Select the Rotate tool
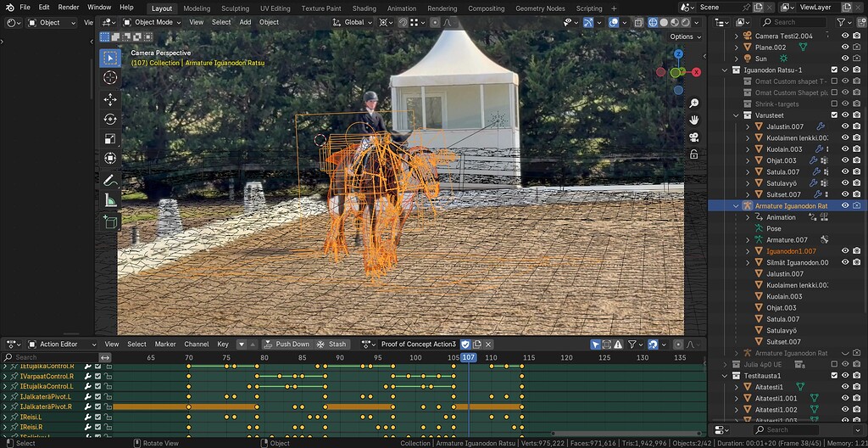Screen dimensions: 868x448 tap(110, 119)
